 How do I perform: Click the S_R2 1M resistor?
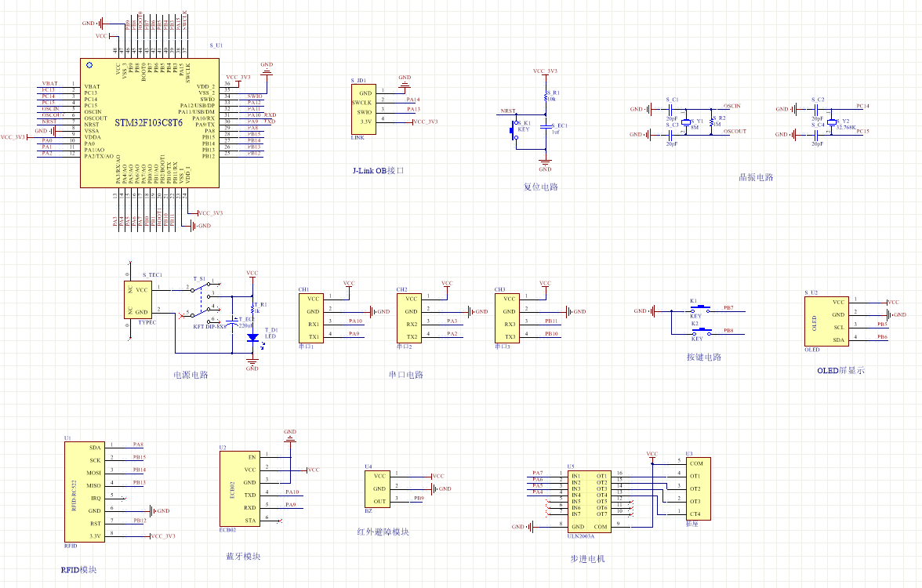(712, 122)
